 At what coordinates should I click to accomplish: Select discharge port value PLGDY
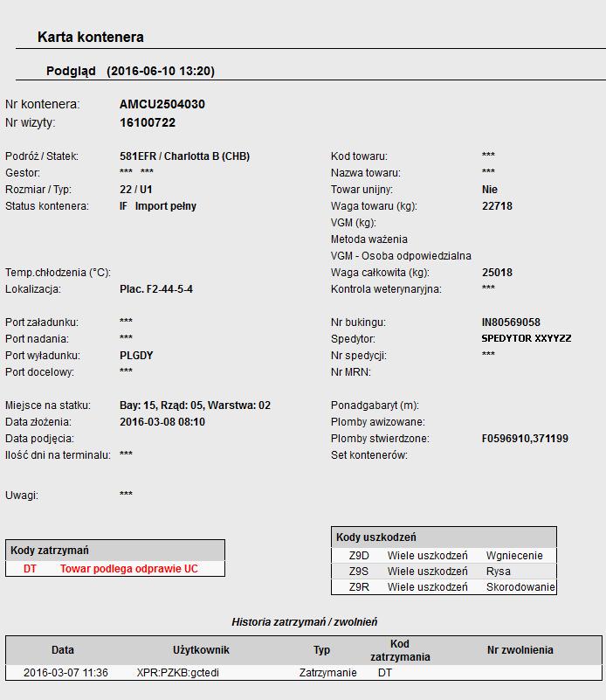click(x=136, y=356)
